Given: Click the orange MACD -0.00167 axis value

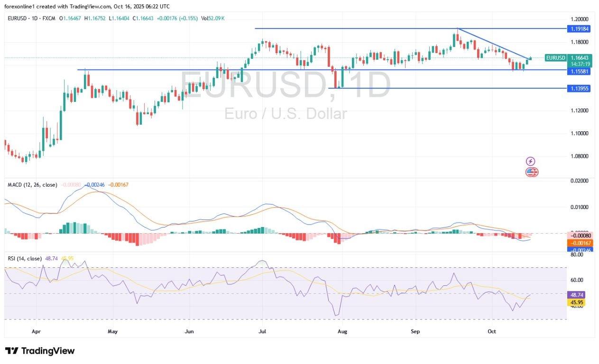Looking at the screenshot, I should click(579, 243).
